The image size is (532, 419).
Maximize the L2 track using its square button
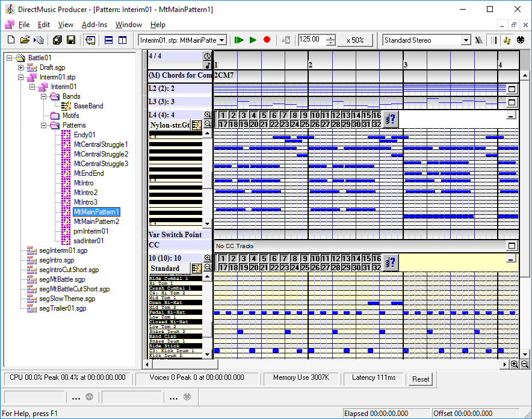[x=512, y=89]
